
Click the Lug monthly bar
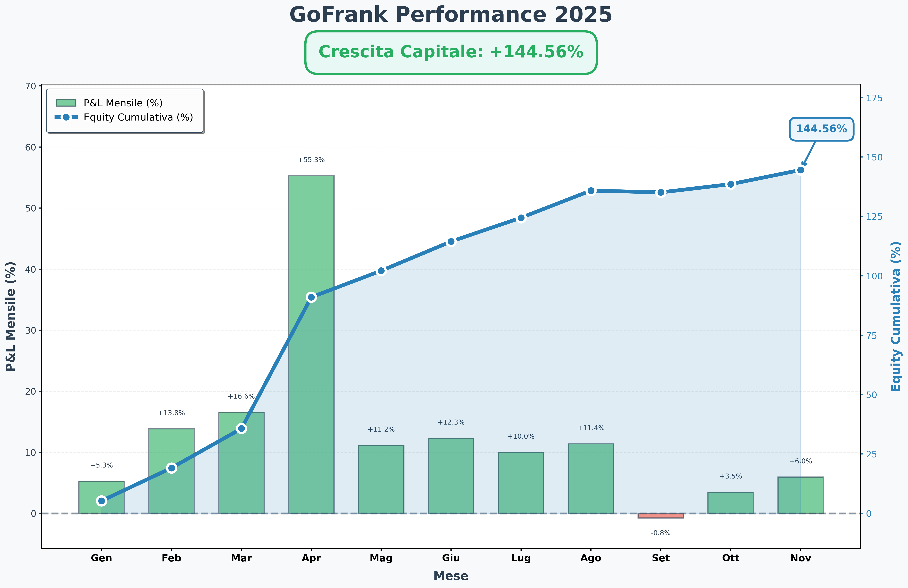tap(521, 483)
